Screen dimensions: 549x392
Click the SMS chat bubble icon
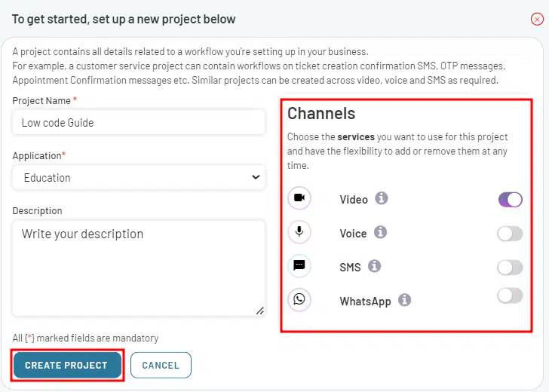tap(299, 265)
